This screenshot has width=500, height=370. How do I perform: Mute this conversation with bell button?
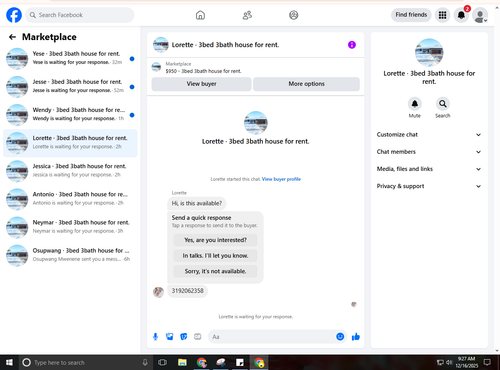[415, 104]
